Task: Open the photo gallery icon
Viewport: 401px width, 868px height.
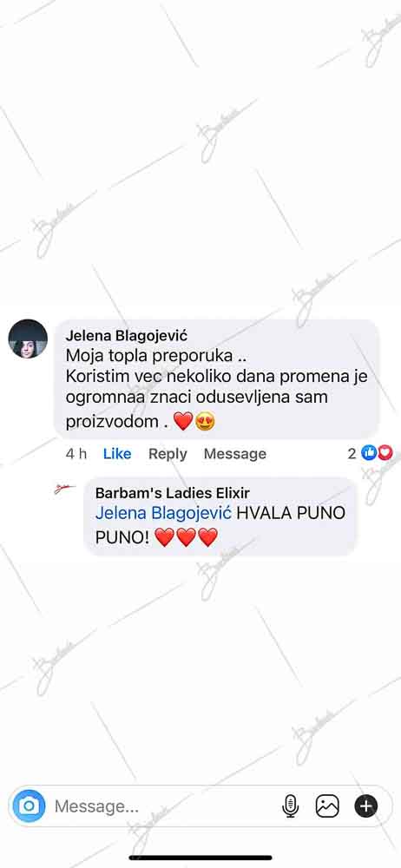Action: [327, 806]
